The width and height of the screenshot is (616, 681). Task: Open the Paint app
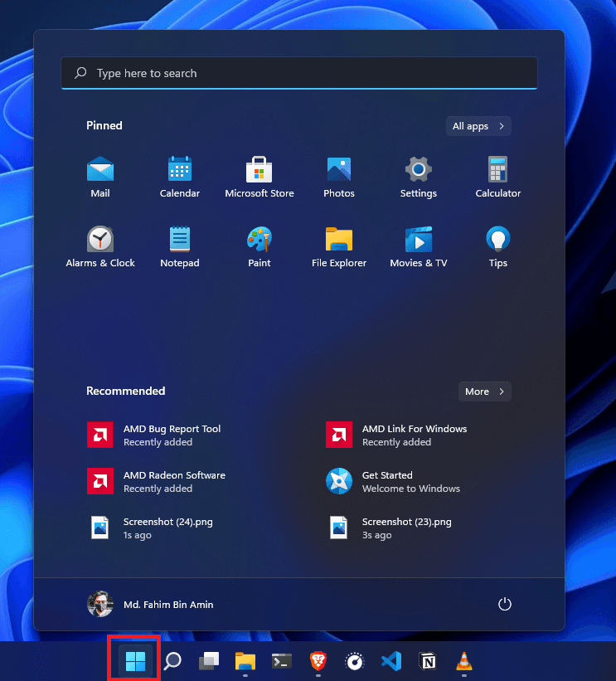pos(259,246)
